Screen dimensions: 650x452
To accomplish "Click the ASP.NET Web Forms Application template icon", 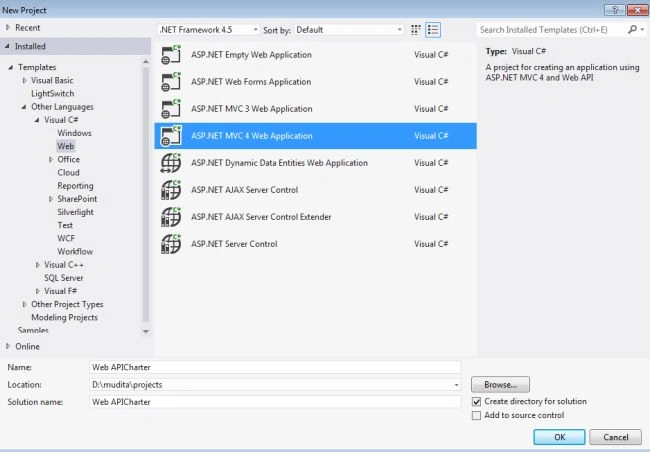I will point(171,82).
